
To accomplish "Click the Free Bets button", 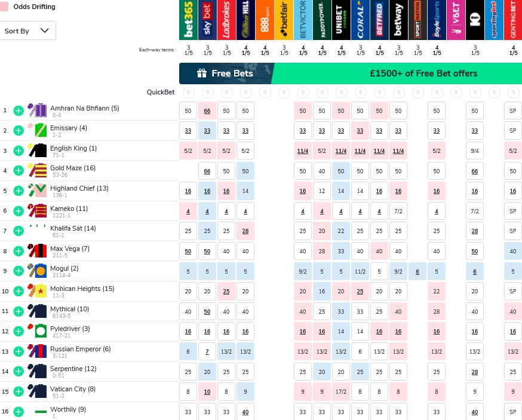I will [x=226, y=73].
